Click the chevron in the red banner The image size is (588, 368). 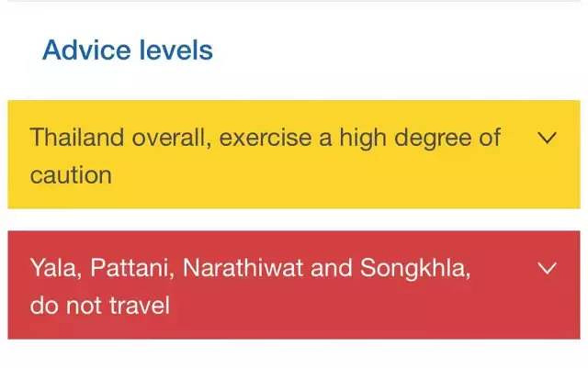pyautogui.click(x=547, y=269)
